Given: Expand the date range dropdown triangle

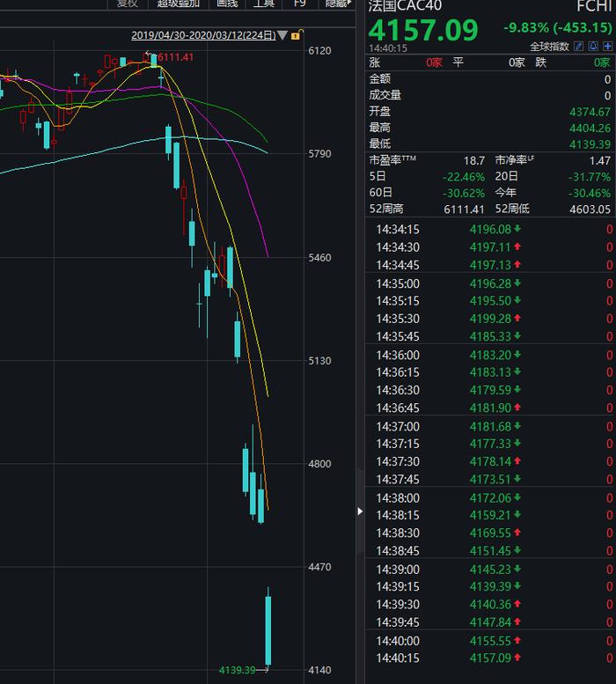Looking at the screenshot, I should [282, 35].
